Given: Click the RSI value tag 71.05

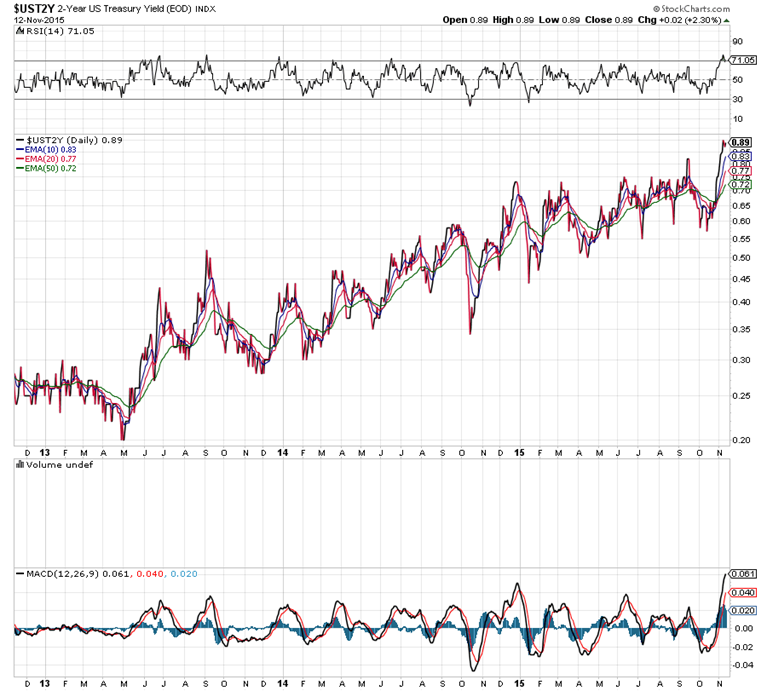Looking at the screenshot, I should [x=742, y=60].
